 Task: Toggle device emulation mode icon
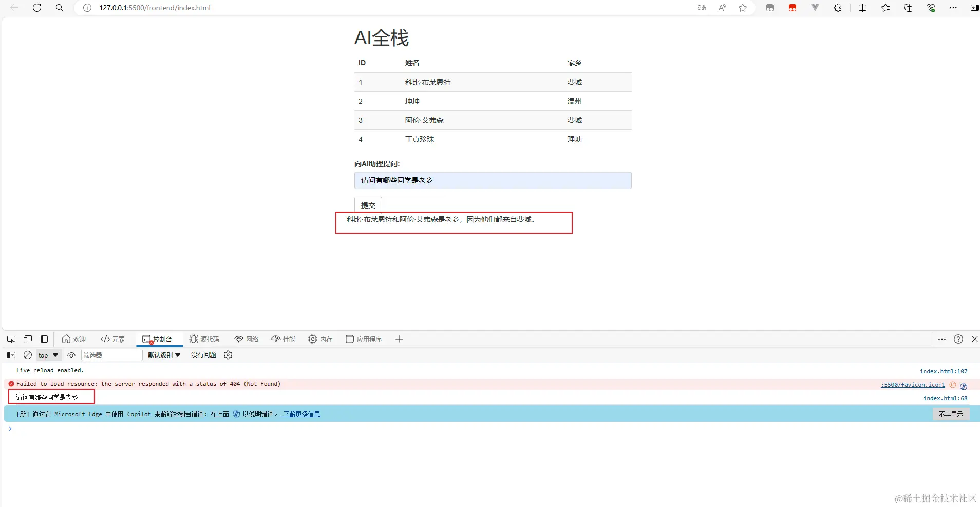point(28,339)
